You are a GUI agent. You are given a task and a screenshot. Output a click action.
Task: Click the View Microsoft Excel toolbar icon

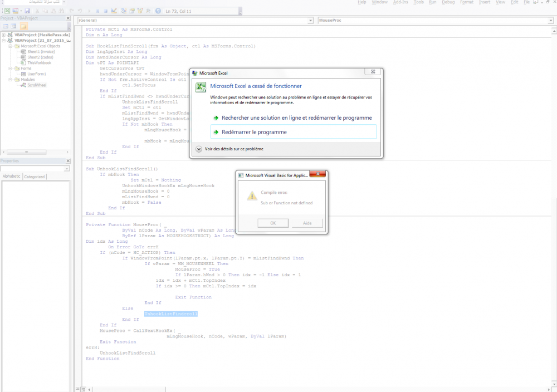[7, 11]
